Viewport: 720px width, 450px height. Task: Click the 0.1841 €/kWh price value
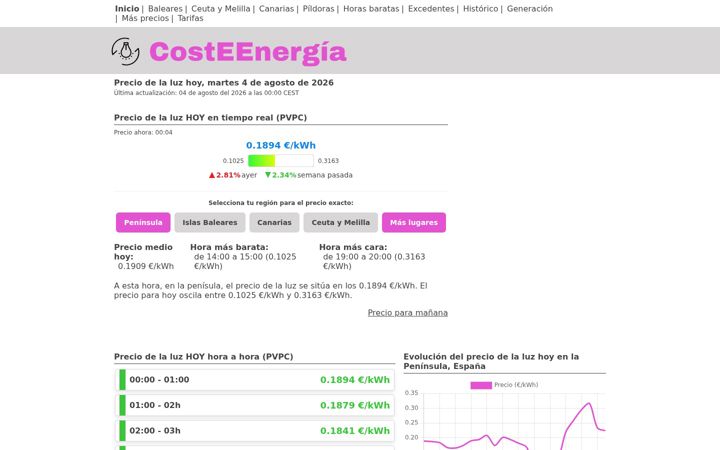(x=355, y=431)
